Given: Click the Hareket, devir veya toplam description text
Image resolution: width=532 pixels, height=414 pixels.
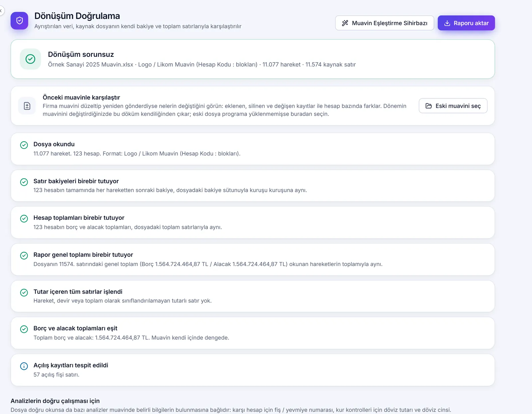Looking at the screenshot, I should pos(122,301).
